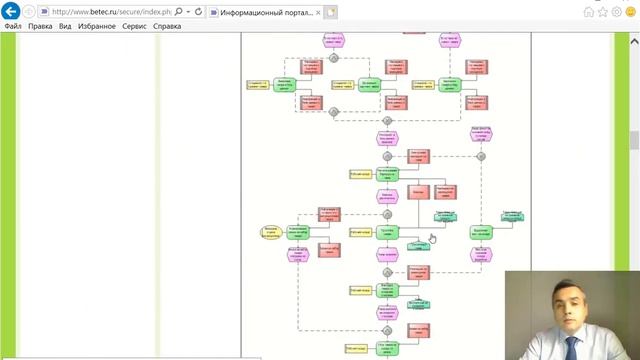640x360 pixels.
Task: Select the Информационный портал tab
Action: coord(264,13)
